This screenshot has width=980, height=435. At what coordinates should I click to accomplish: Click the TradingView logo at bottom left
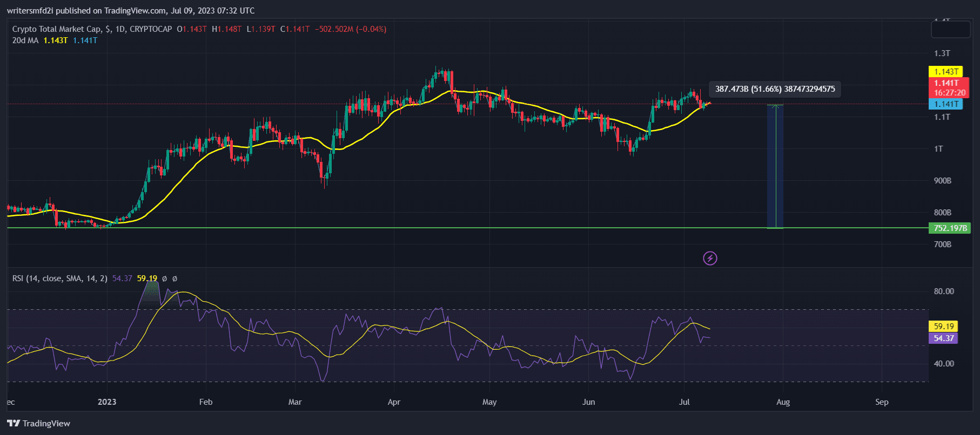[39, 423]
